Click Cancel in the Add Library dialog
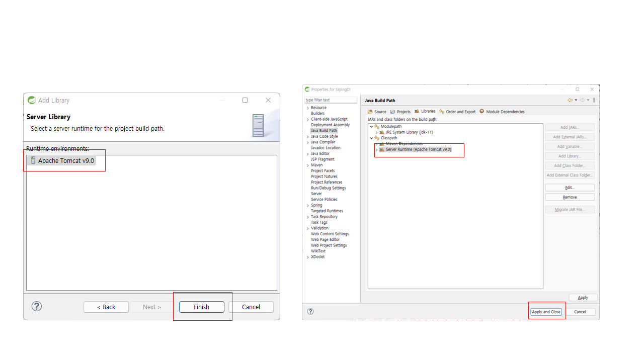This screenshot has width=644, height=362. tap(251, 307)
